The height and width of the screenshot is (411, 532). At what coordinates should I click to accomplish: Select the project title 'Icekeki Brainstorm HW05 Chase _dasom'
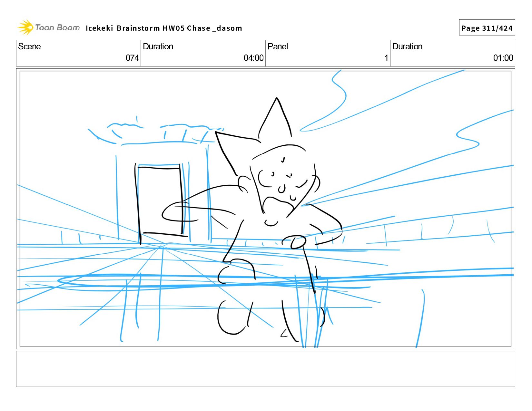pos(164,28)
